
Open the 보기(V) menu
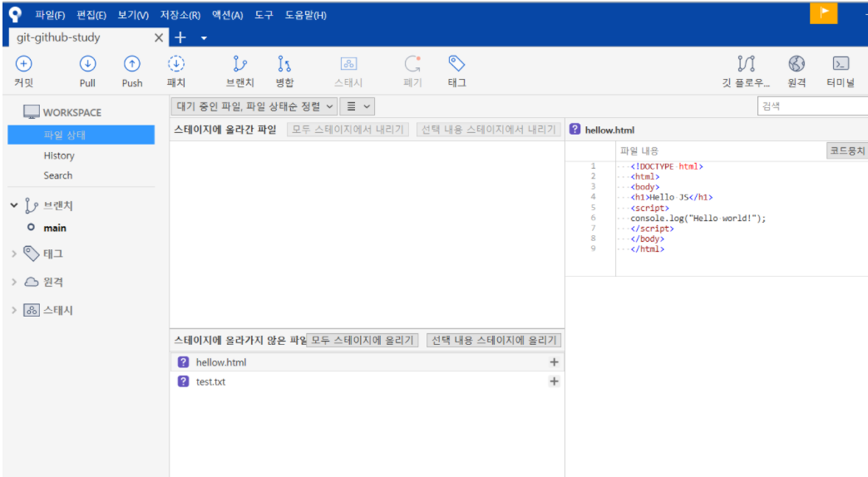pos(133,15)
